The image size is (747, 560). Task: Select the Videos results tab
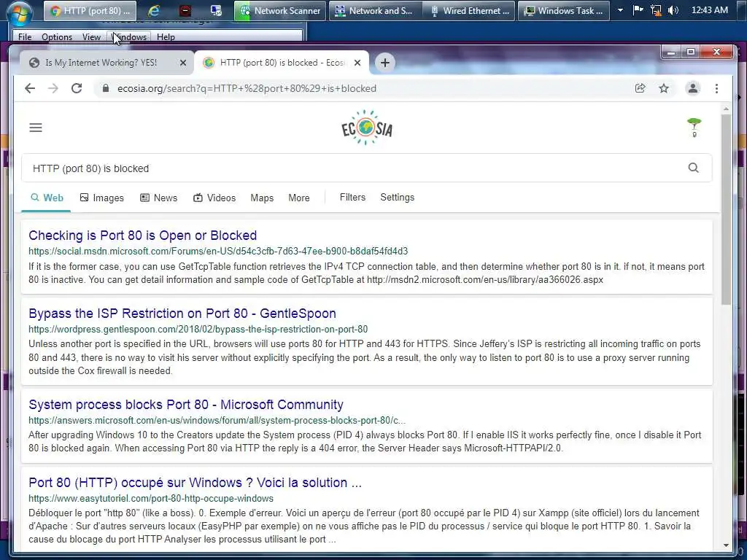pyautogui.click(x=214, y=198)
